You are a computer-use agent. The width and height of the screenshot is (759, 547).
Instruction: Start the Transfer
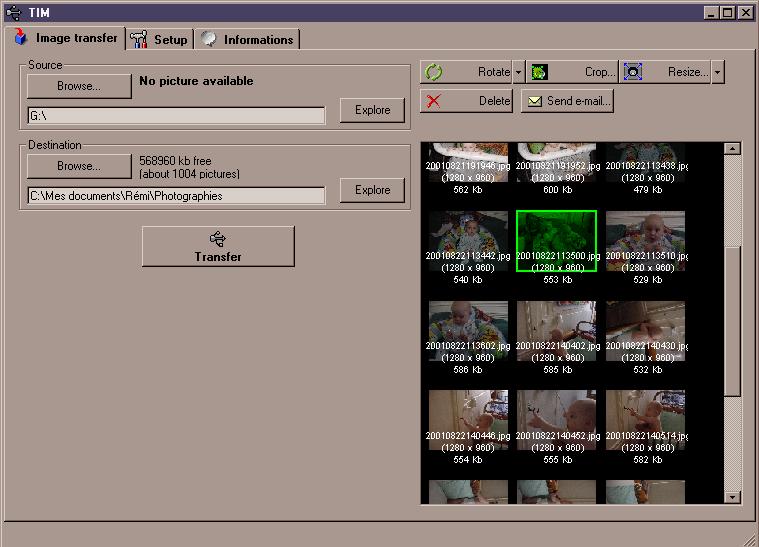click(x=218, y=246)
